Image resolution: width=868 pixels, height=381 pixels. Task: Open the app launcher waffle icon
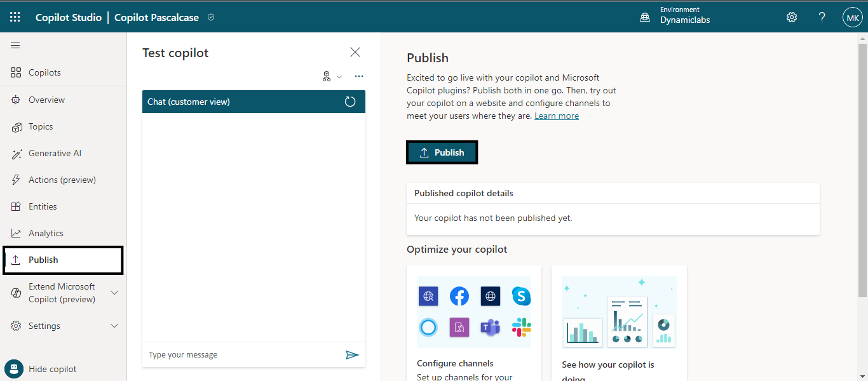click(x=15, y=17)
